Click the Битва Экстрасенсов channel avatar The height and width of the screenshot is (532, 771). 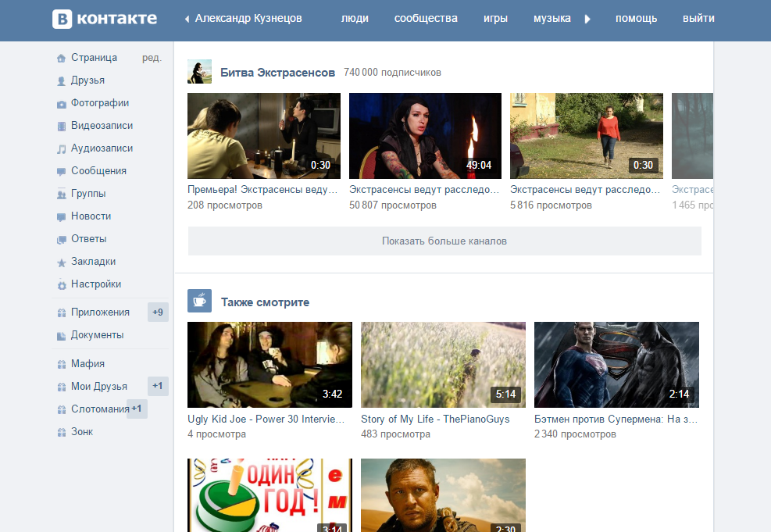coord(200,72)
